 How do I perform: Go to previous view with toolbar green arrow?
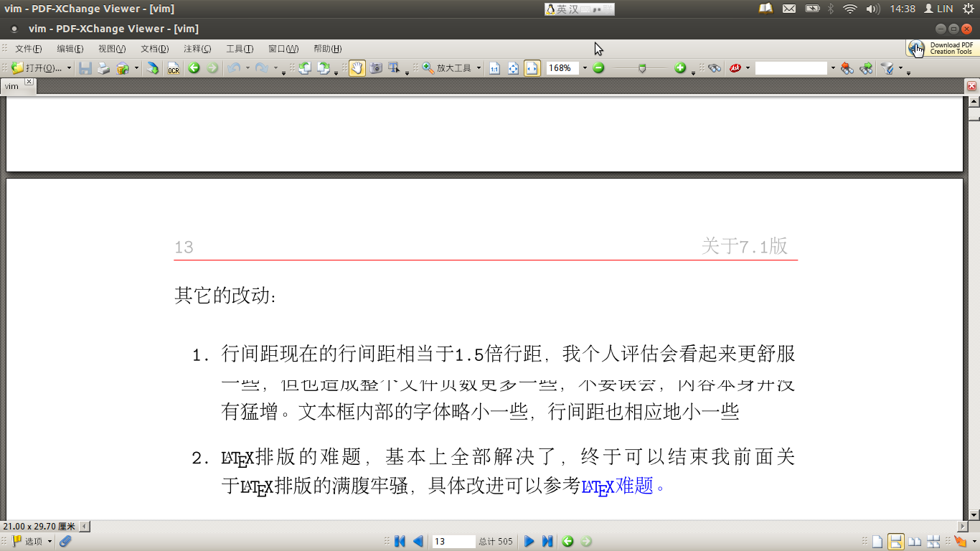(194, 68)
